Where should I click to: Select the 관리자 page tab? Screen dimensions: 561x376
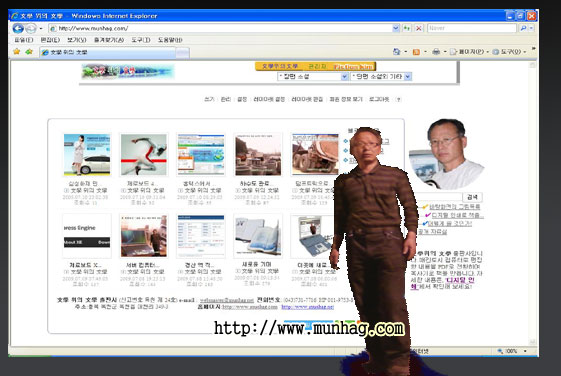pyautogui.click(x=317, y=66)
